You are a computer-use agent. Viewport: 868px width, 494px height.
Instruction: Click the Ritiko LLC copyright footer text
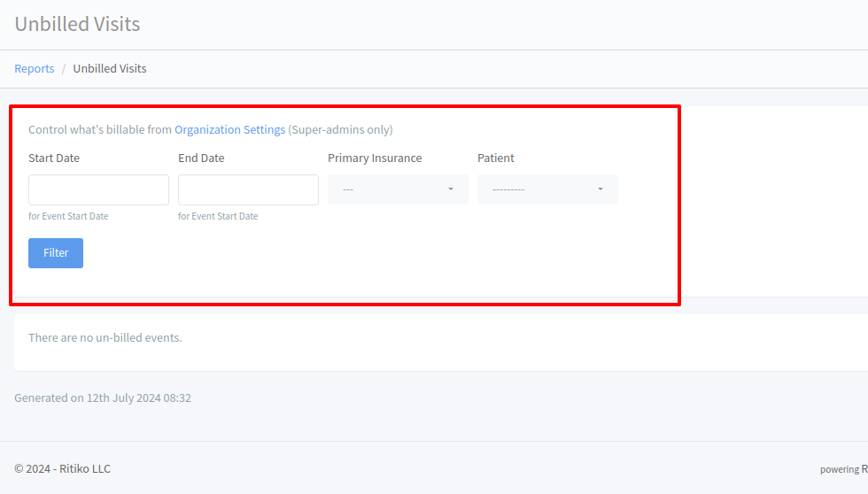(62, 468)
